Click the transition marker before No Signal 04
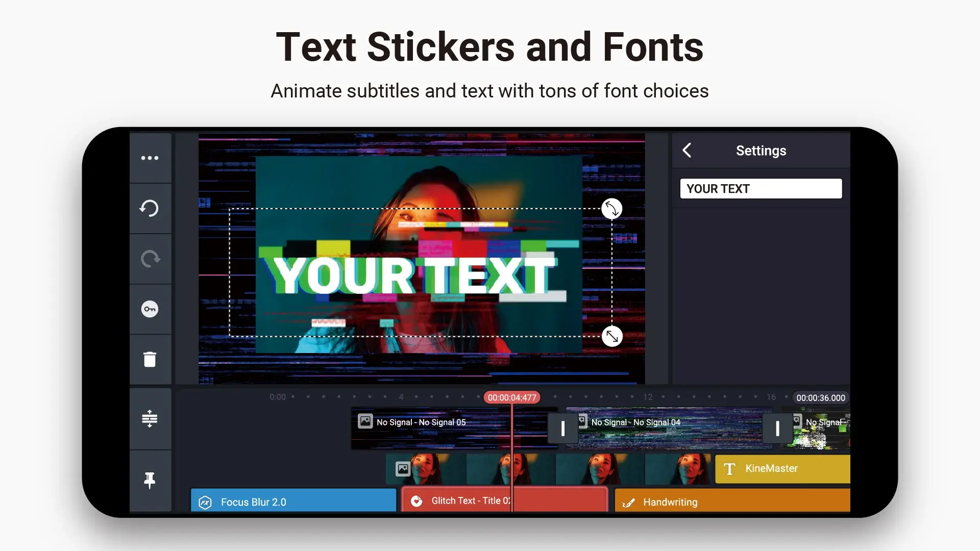This screenshot has width=980, height=551. pyautogui.click(x=562, y=429)
